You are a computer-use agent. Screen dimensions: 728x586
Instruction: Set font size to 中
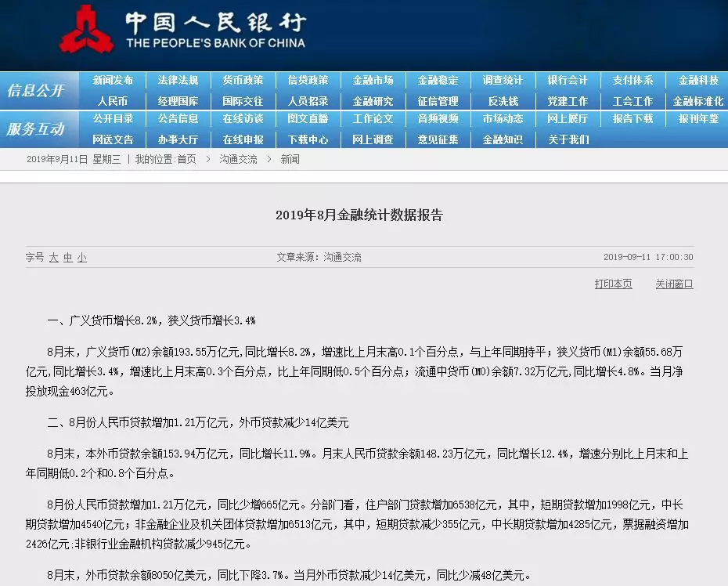(x=68, y=258)
